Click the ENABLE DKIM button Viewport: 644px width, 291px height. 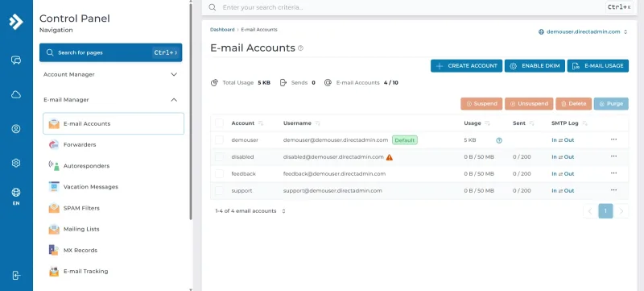coord(535,66)
